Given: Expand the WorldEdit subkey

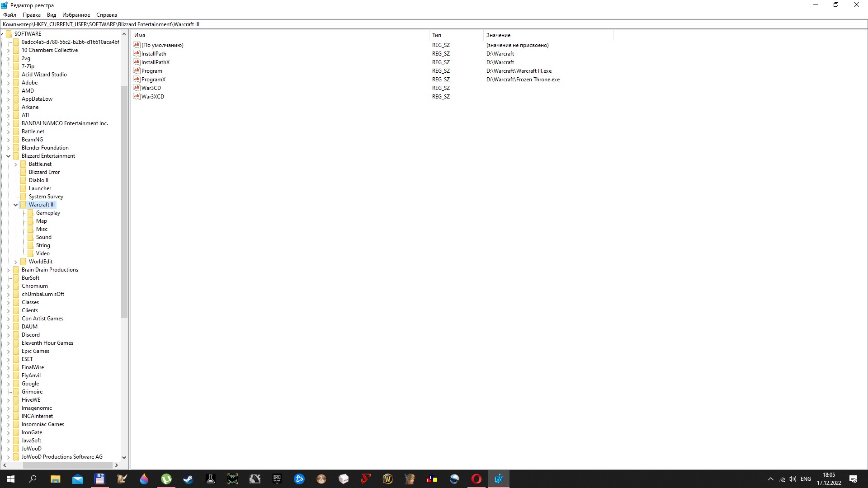Looking at the screenshot, I should pyautogui.click(x=16, y=262).
